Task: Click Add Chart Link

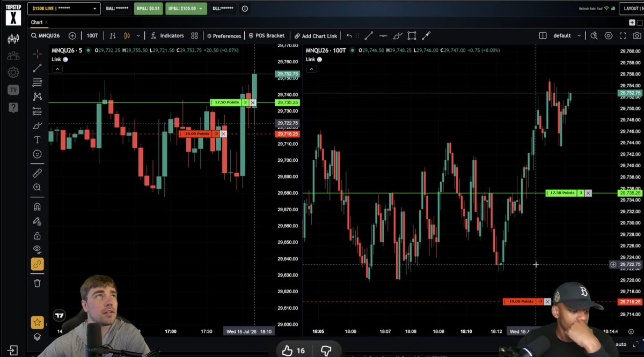Action: (x=316, y=36)
